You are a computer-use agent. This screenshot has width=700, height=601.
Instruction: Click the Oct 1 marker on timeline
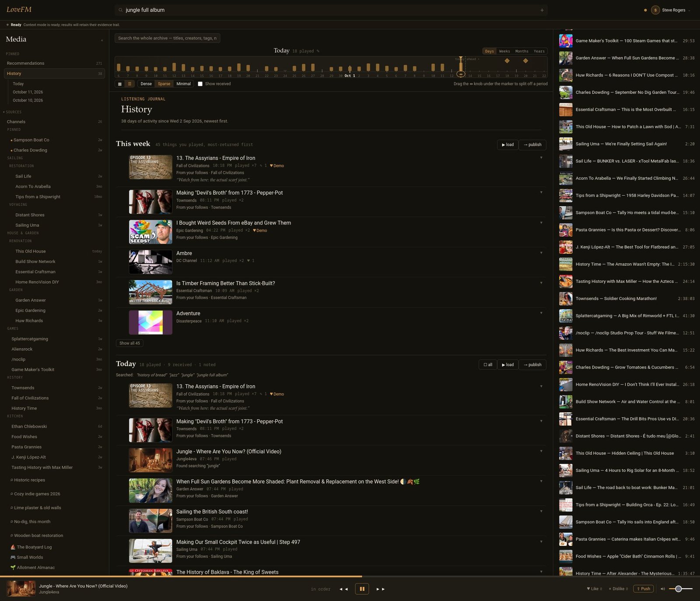tap(350, 76)
